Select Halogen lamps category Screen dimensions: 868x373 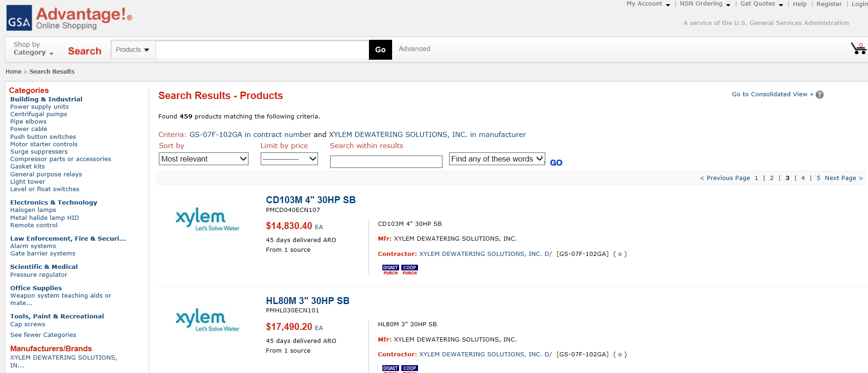(x=33, y=210)
